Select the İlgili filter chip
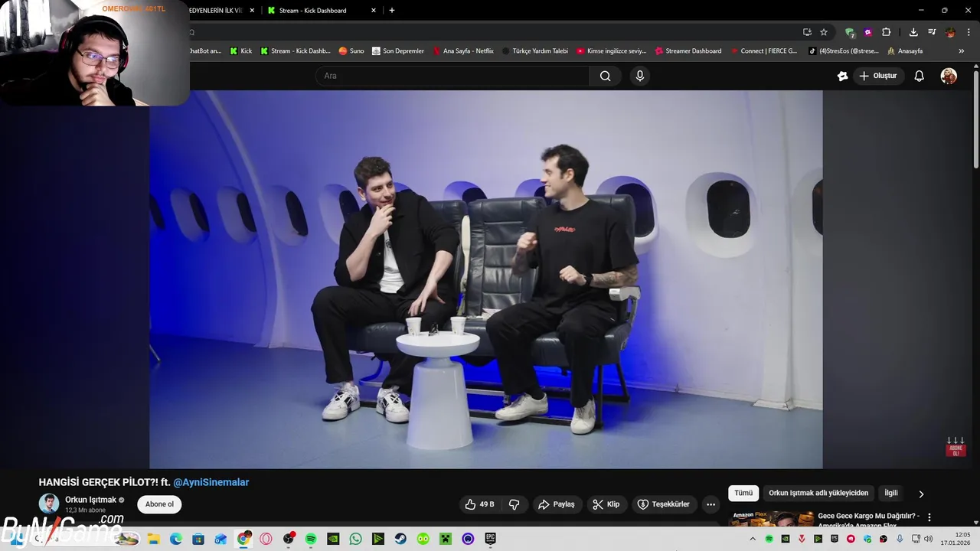980x551 pixels. coord(891,493)
